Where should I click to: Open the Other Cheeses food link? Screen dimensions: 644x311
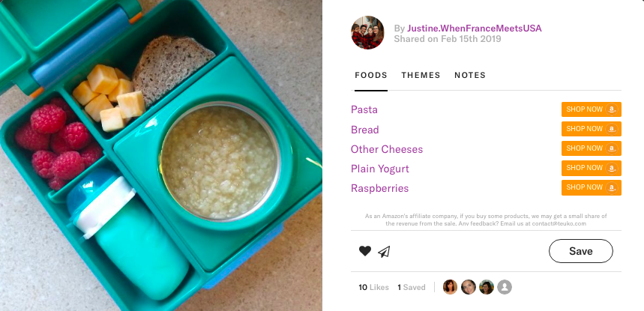point(387,149)
